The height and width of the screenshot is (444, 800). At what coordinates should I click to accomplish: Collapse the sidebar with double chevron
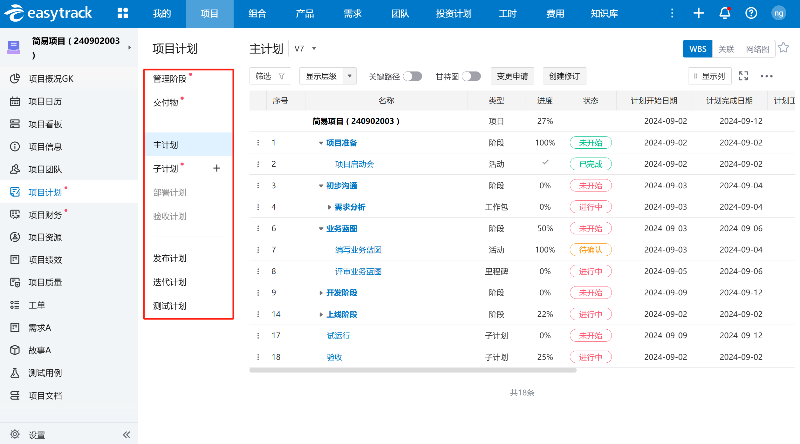point(127,435)
